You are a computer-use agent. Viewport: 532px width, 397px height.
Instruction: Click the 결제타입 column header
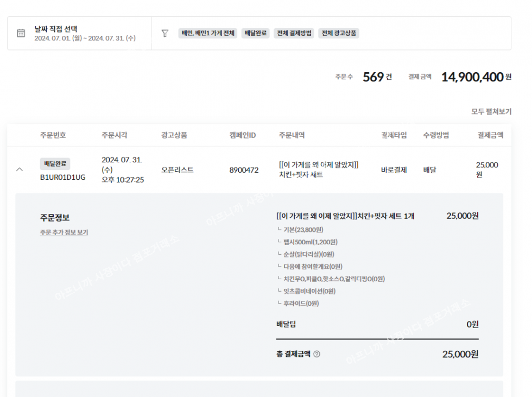pos(394,135)
